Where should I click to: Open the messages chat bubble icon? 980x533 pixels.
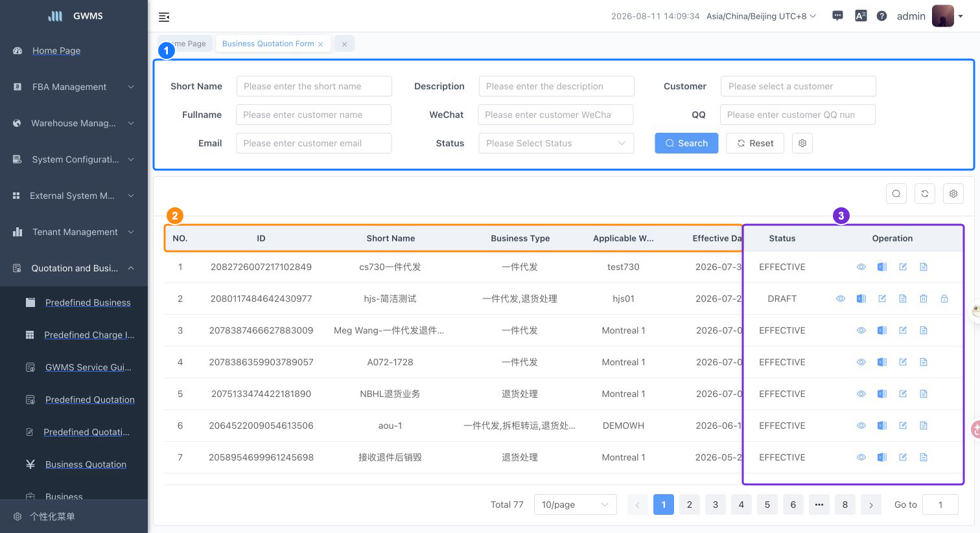[837, 16]
